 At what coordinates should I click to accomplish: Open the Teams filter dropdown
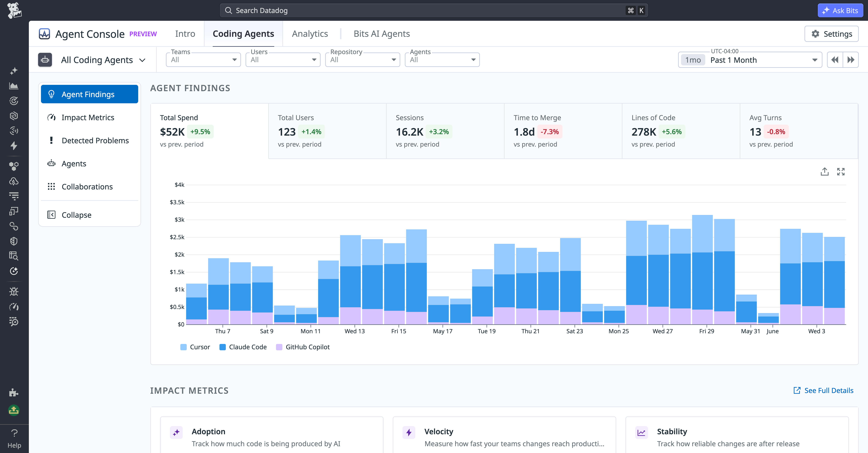coord(203,60)
